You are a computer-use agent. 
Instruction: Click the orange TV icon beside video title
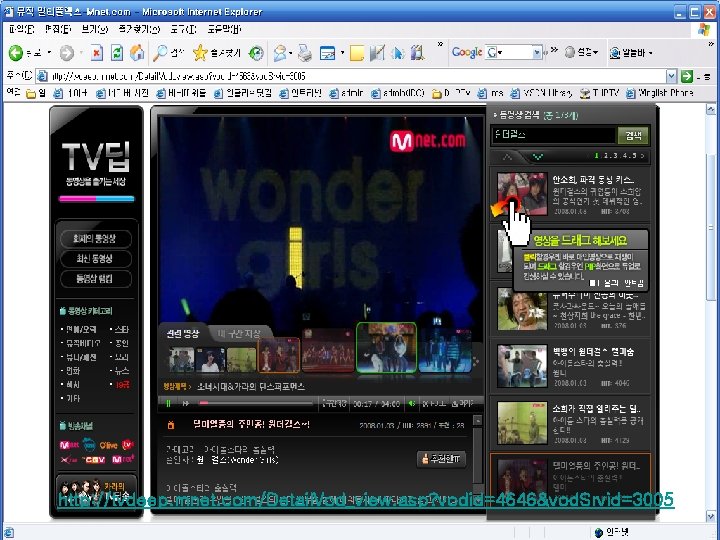171,425
